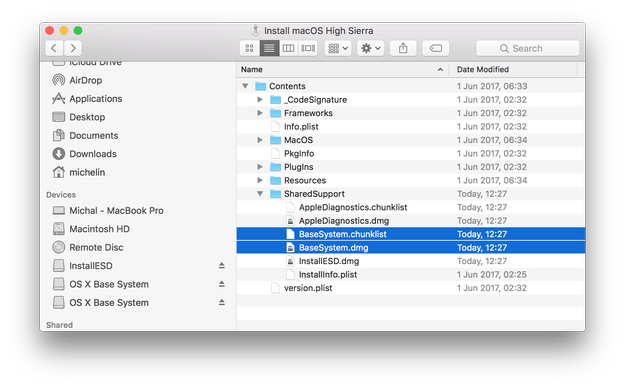
Task: Click the SharedSupport folder icon
Action: (x=275, y=193)
